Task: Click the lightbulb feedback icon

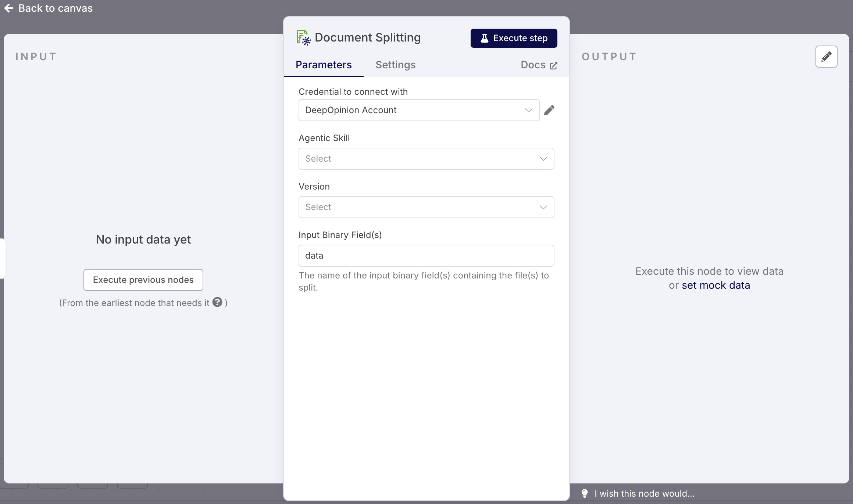Action: click(585, 493)
